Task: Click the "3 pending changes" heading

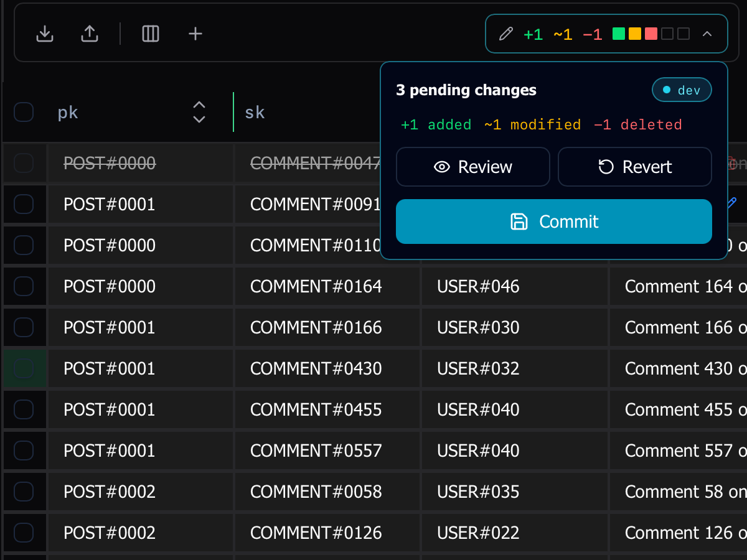Action: coord(466,90)
